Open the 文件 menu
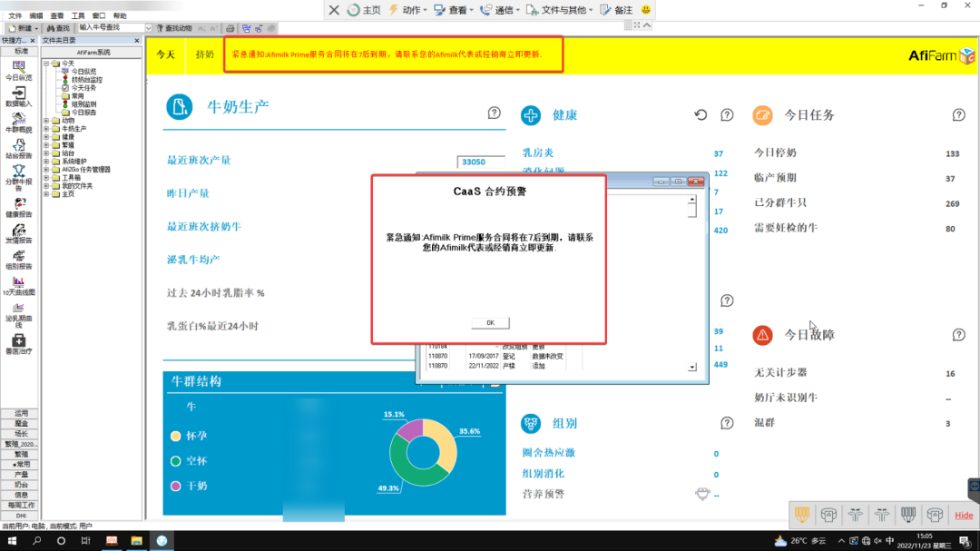Screen dimensions: 980x551 coord(15,15)
